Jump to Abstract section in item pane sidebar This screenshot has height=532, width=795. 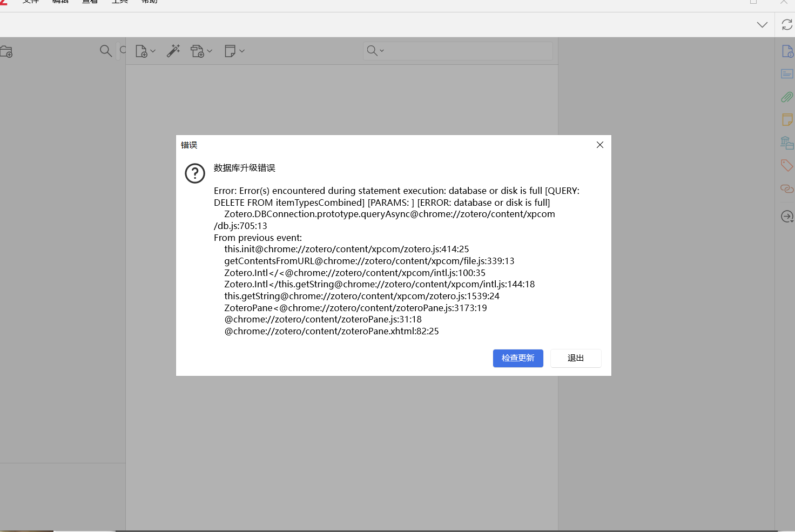point(787,74)
